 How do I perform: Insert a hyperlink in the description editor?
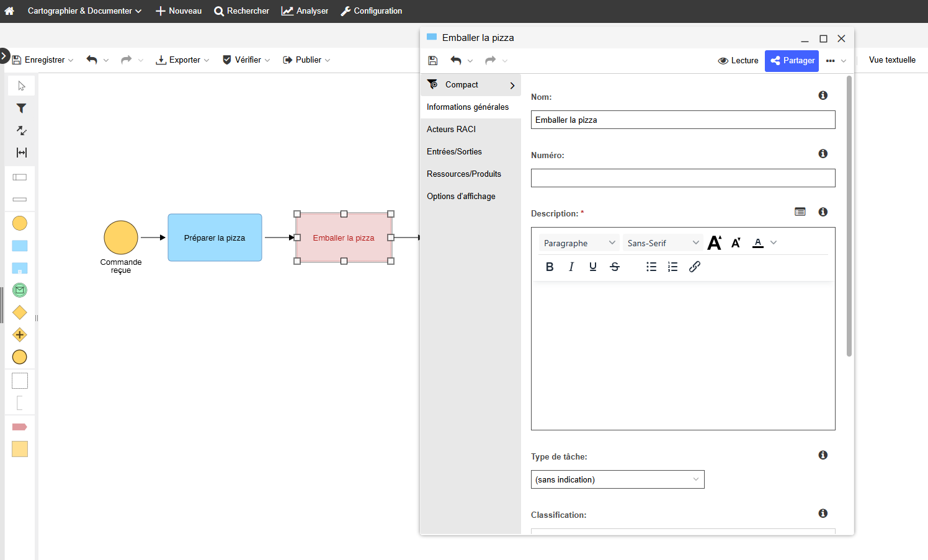(695, 267)
